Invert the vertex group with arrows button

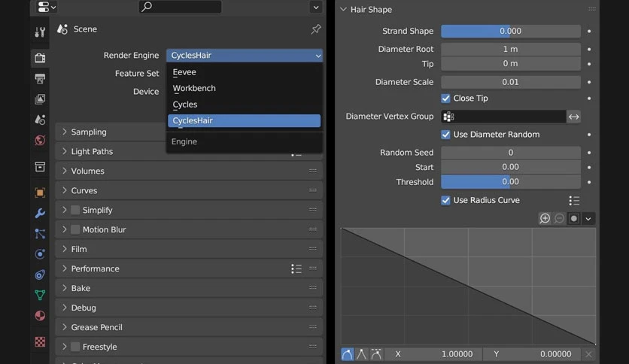573,117
